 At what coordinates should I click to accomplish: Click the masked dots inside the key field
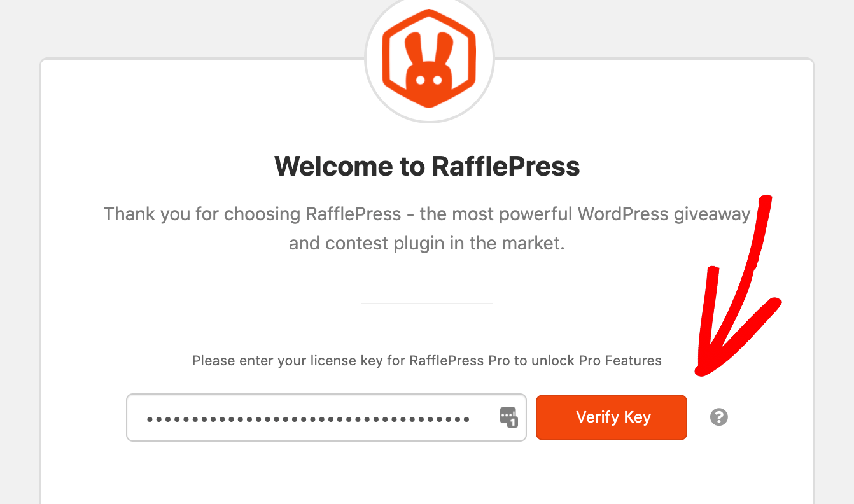[308, 419]
